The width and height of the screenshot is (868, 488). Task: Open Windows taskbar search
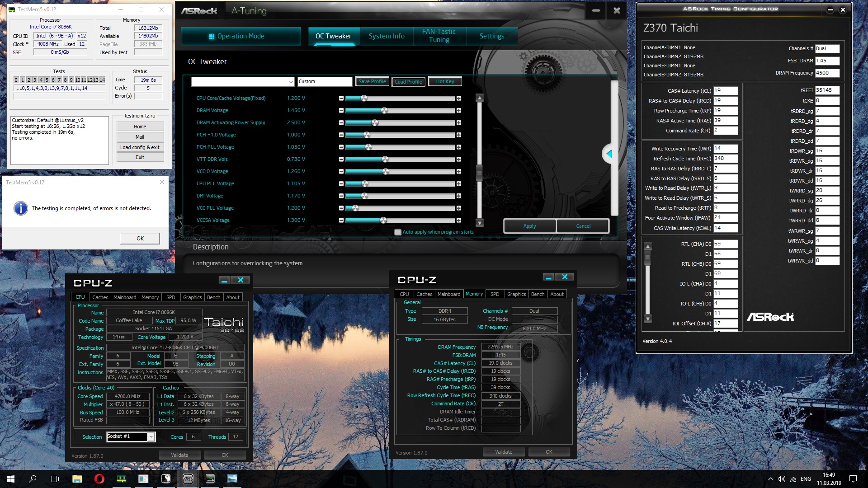[33, 479]
